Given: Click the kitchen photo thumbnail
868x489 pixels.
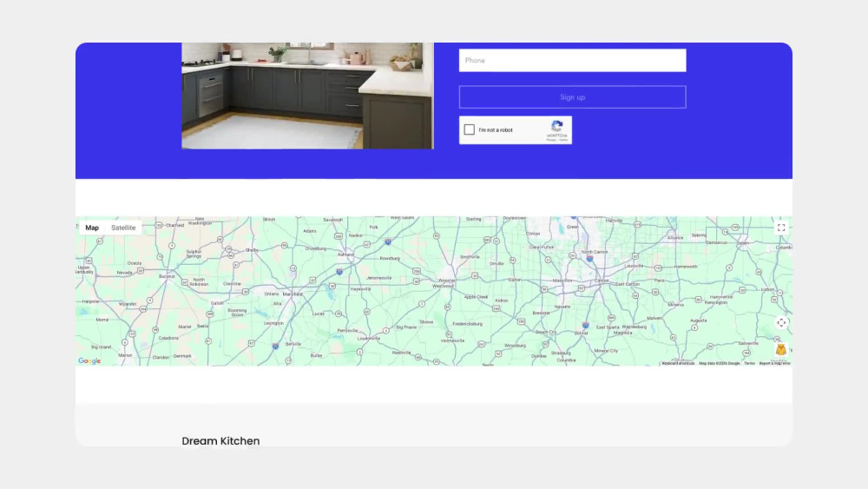Looking at the screenshot, I should point(308,96).
